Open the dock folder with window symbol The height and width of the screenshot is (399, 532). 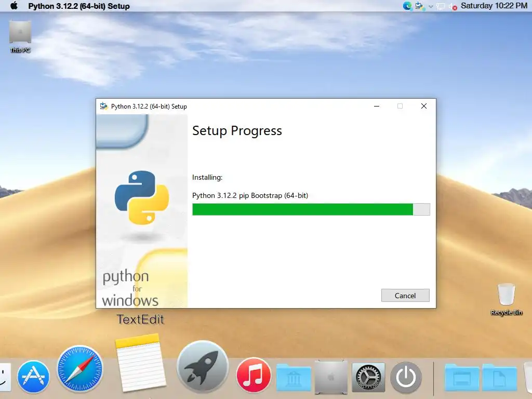(x=462, y=377)
